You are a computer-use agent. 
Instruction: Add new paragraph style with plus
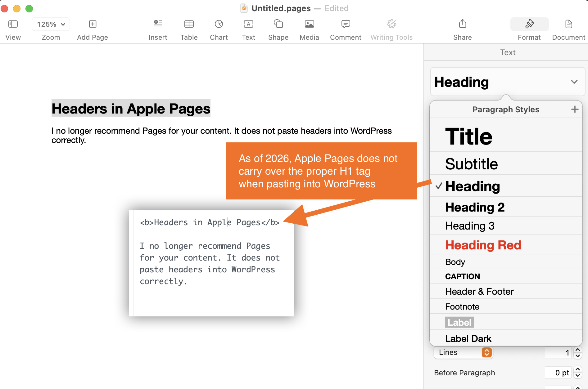[575, 109]
